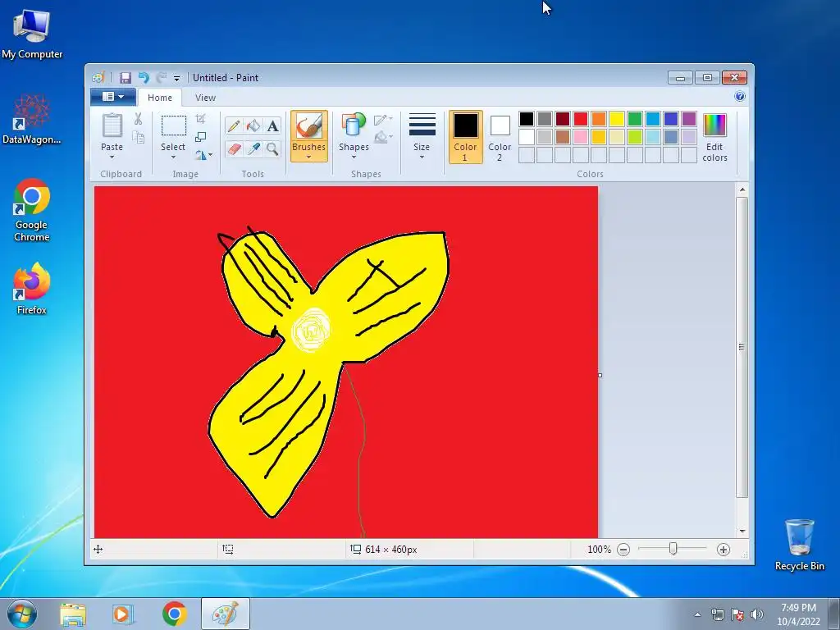Open the shape Outline dropdown
The image size is (840, 630).
(383, 119)
